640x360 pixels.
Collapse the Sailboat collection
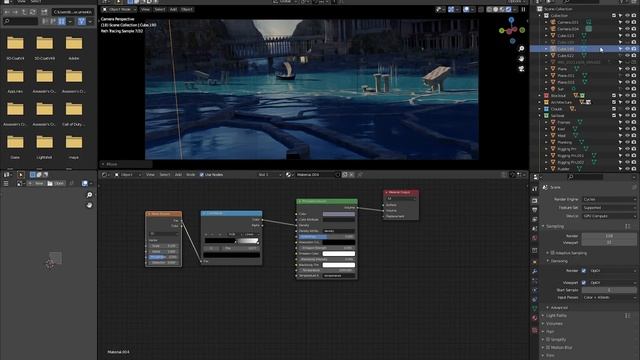[x=540, y=116]
